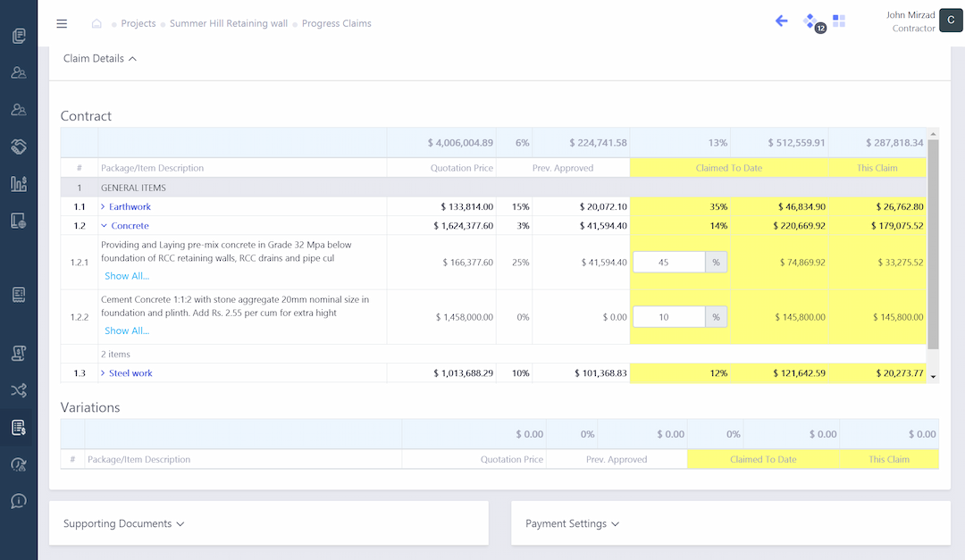
Task: Edit claimed percentage field showing 10
Action: click(669, 317)
